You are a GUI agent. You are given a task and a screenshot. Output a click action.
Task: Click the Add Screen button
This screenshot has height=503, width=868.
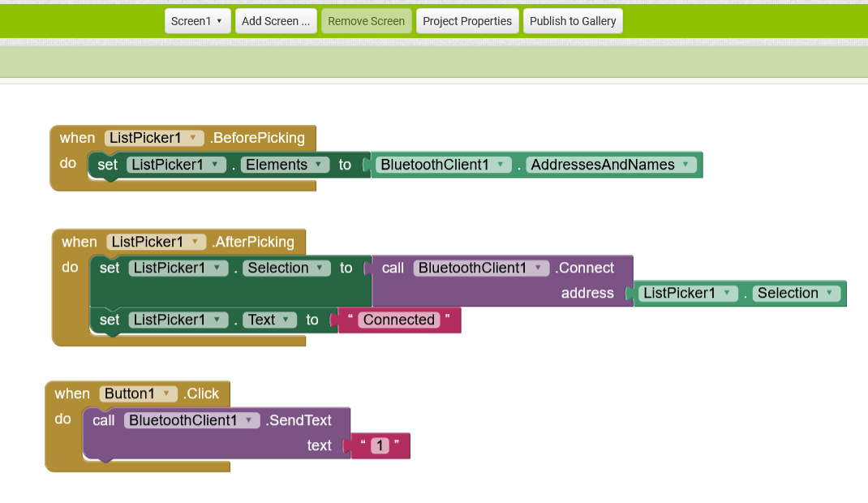(x=276, y=20)
